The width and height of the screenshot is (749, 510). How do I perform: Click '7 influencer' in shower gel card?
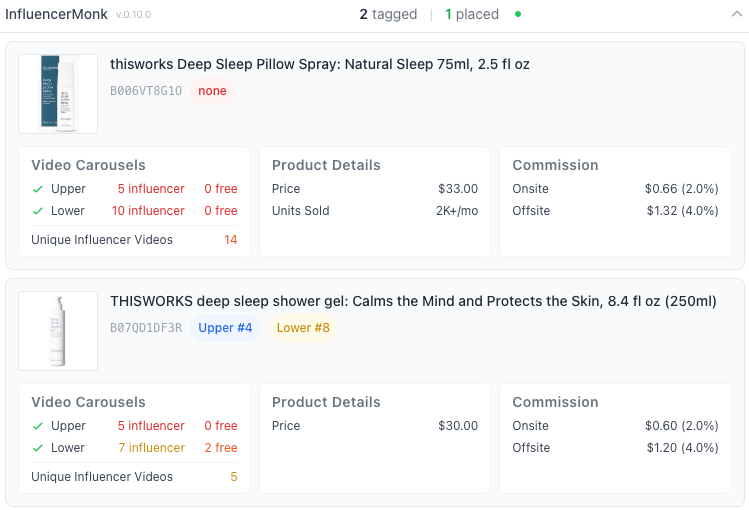[x=151, y=447]
